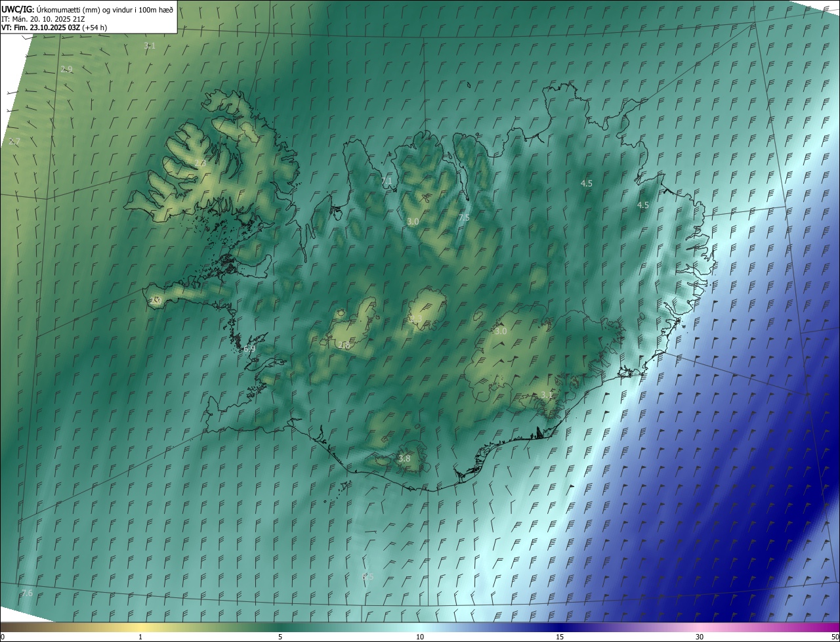Click the 2.3 label on Hofsjökull glacier
Image resolution: width=840 pixels, height=642 pixels.
[416, 318]
